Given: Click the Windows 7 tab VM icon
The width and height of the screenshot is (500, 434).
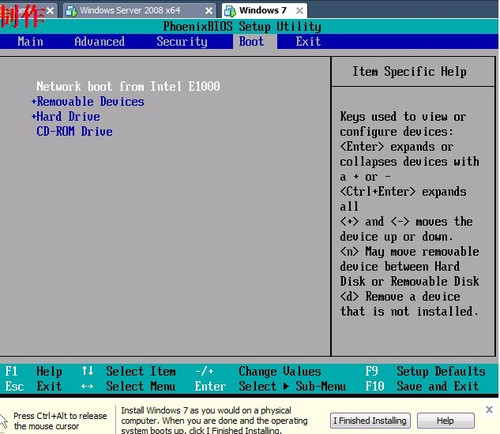Looking at the screenshot, I should coord(230,11).
